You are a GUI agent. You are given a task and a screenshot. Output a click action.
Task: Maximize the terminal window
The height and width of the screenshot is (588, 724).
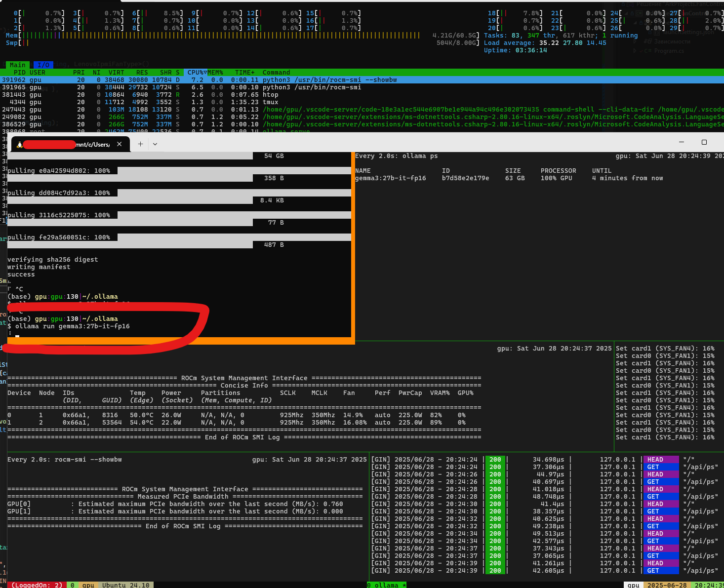(x=704, y=142)
